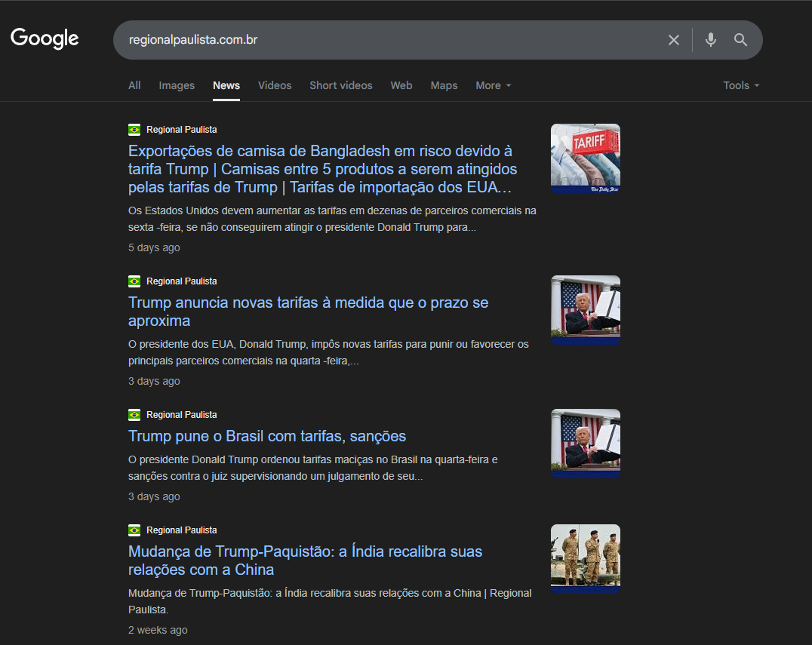This screenshot has height=645, width=812.
Task: Click the soldiers thumbnail image
Action: (x=585, y=559)
